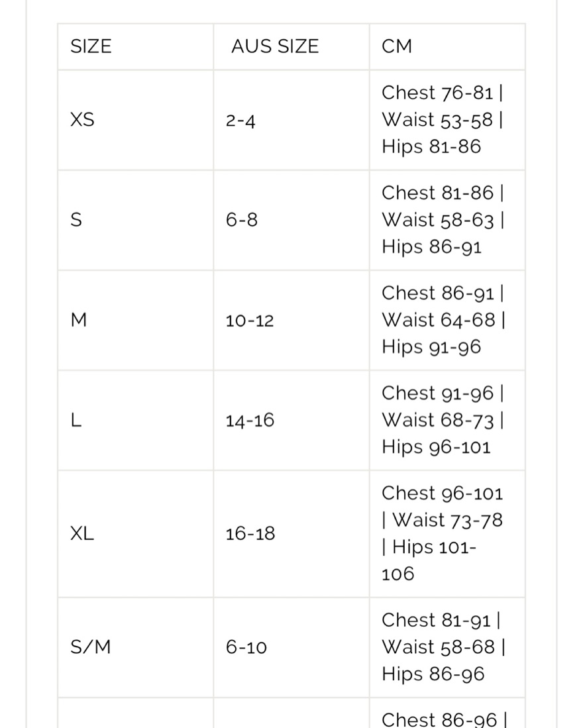583x728 pixels.
Task: Select the S/M size cell
Action: 136,647
